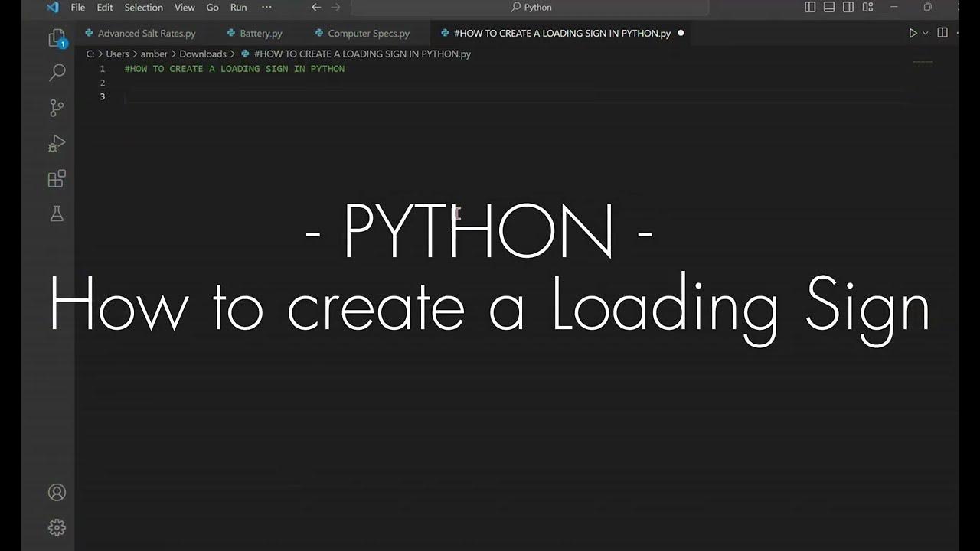Toggle the secondary side bar layout icon
This screenshot has height=551, width=980.
tap(848, 8)
